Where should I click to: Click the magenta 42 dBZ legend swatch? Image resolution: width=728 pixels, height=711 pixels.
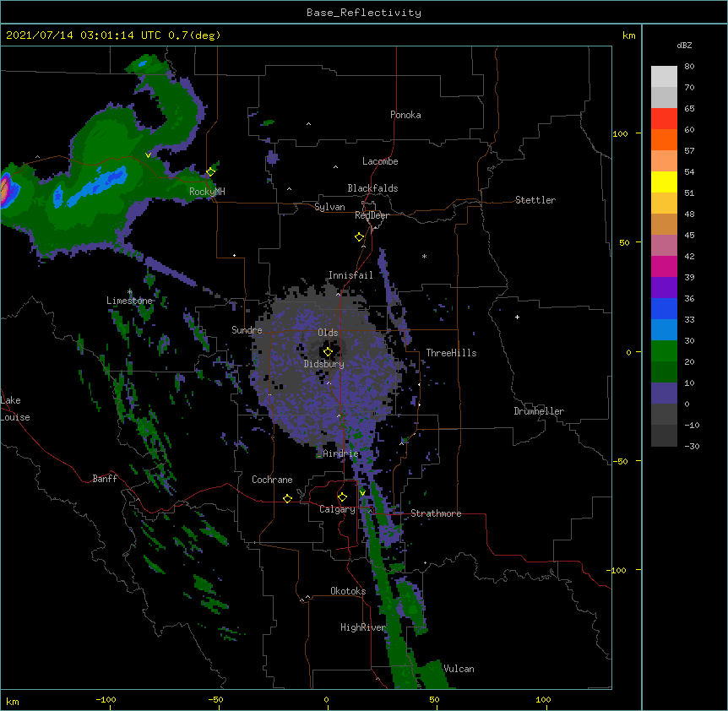(x=664, y=266)
